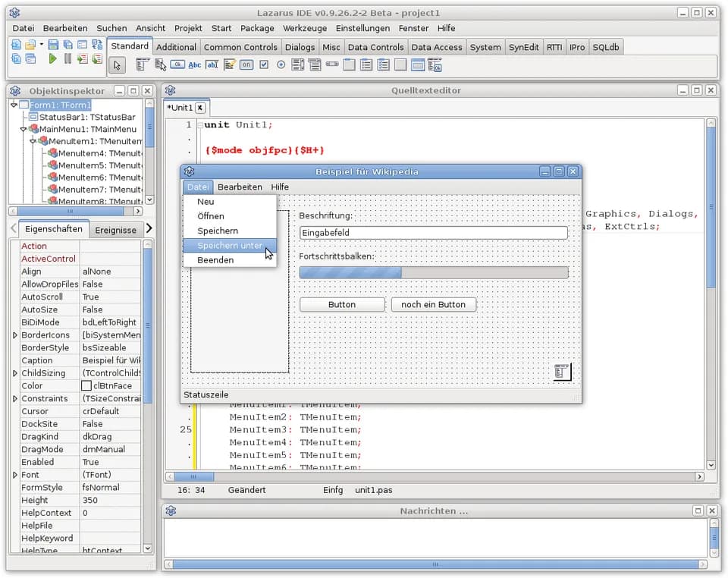Click the Caption property row
728x578 pixels.
click(80, 361)
